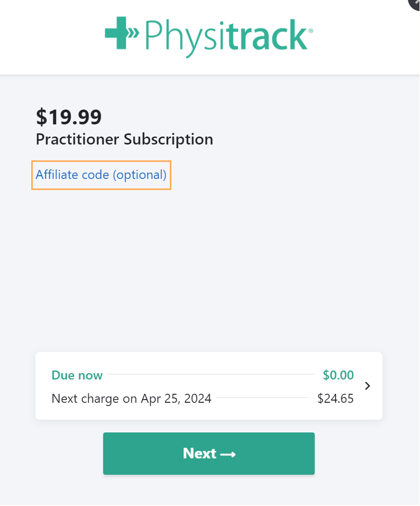Click the $19.99 price heading

point(69,117)
